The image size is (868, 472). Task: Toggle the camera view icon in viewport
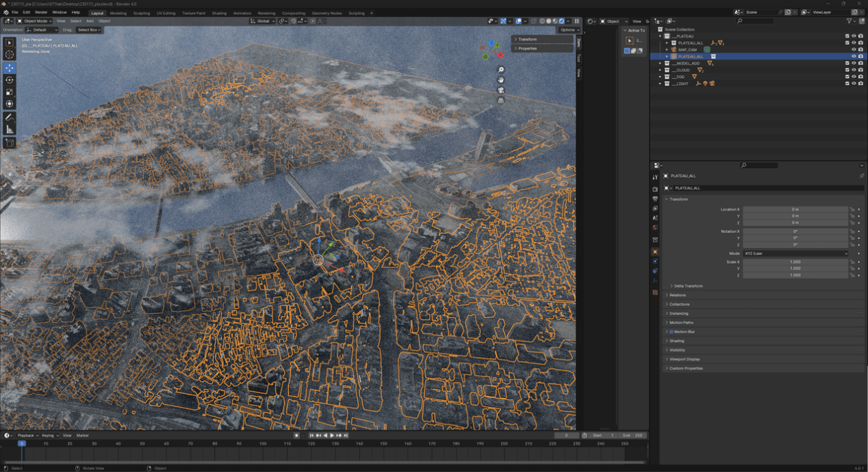[x=501, y=90]
